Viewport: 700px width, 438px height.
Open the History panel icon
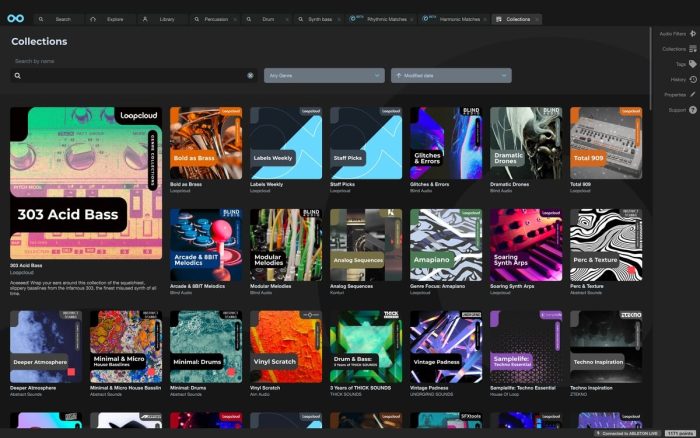(x=692, y=79)
